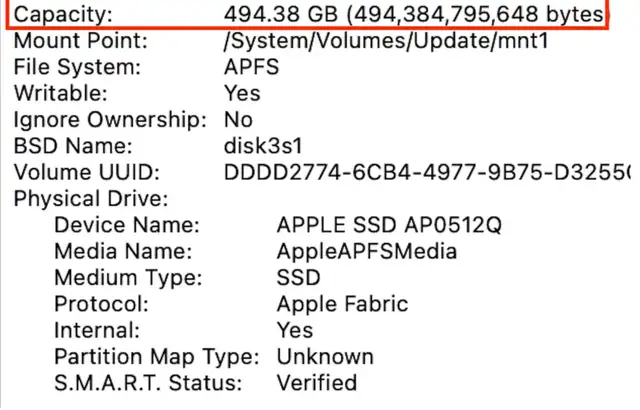Screen dimensions: 640x410
Task: Click the Ignore Ownership No value
Action: point(238,120)
